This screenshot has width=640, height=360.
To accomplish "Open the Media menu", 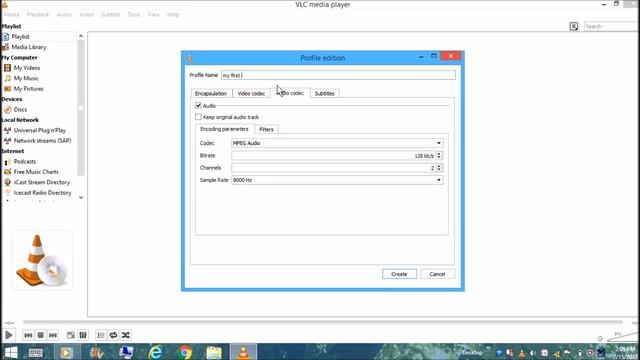I will (11, 14).
